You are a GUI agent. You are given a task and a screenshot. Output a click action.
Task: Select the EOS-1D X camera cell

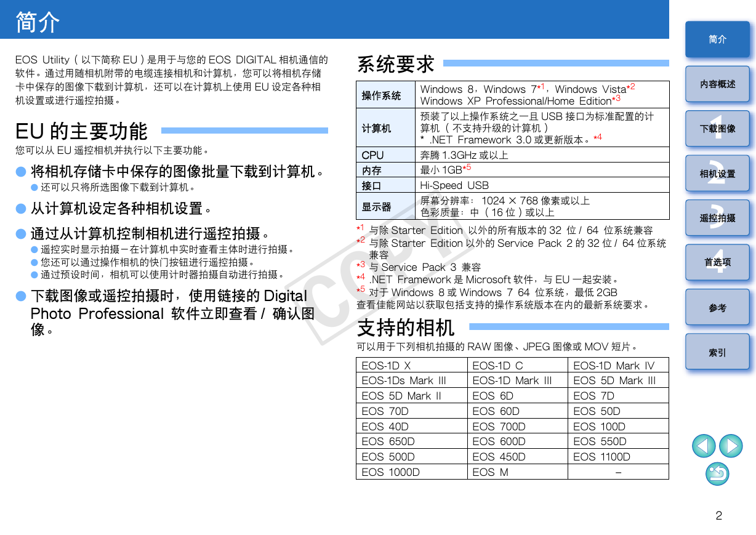412,366
